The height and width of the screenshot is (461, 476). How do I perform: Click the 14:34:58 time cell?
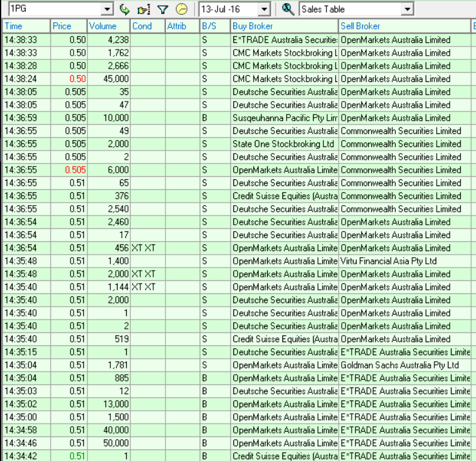coord(26,430)
